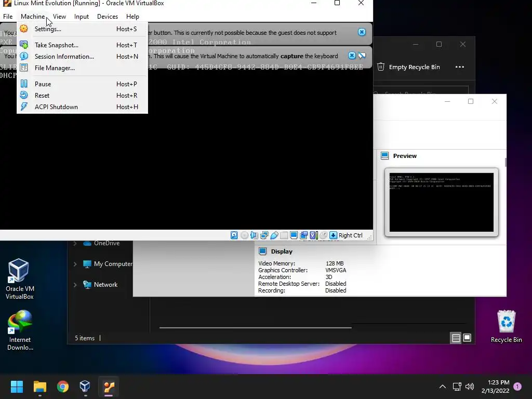
Task: Select My Computer in the navigation pane
Action: click(113, 264)
